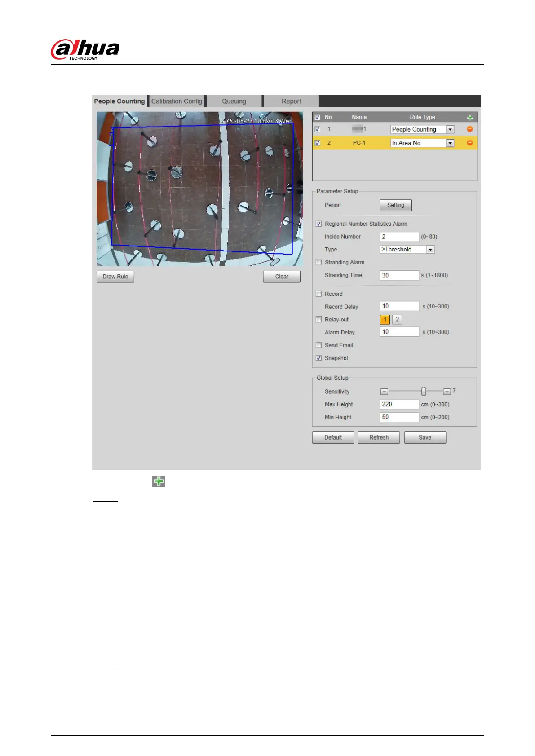This screenshot has width=535, height=756.
Task: Uncheck the Snapshot checkbox
Action: pyautogui.click(x=319, y=358)
